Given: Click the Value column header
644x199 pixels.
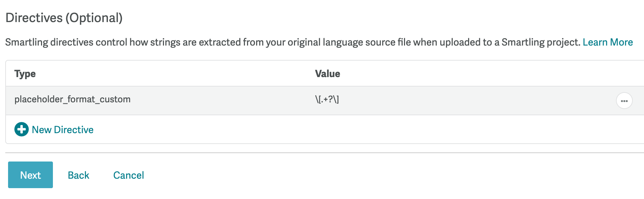Looking at the screenshot, I should [x=327, y=74].
